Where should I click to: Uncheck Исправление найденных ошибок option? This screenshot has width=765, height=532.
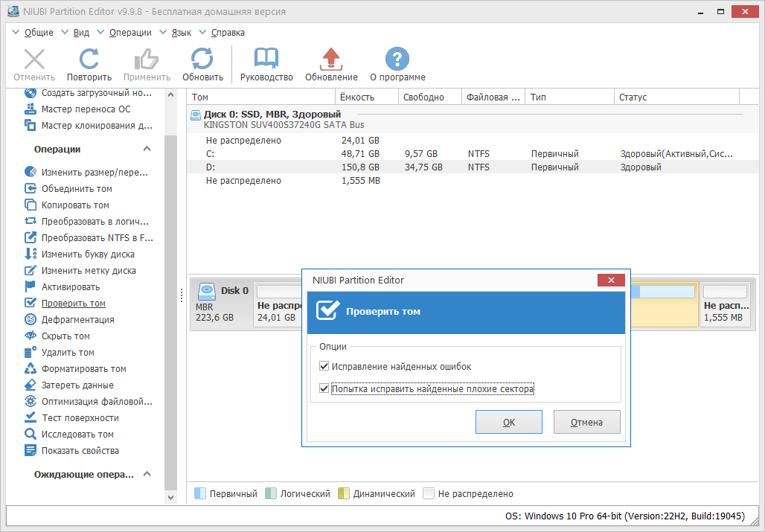point(324,366)
